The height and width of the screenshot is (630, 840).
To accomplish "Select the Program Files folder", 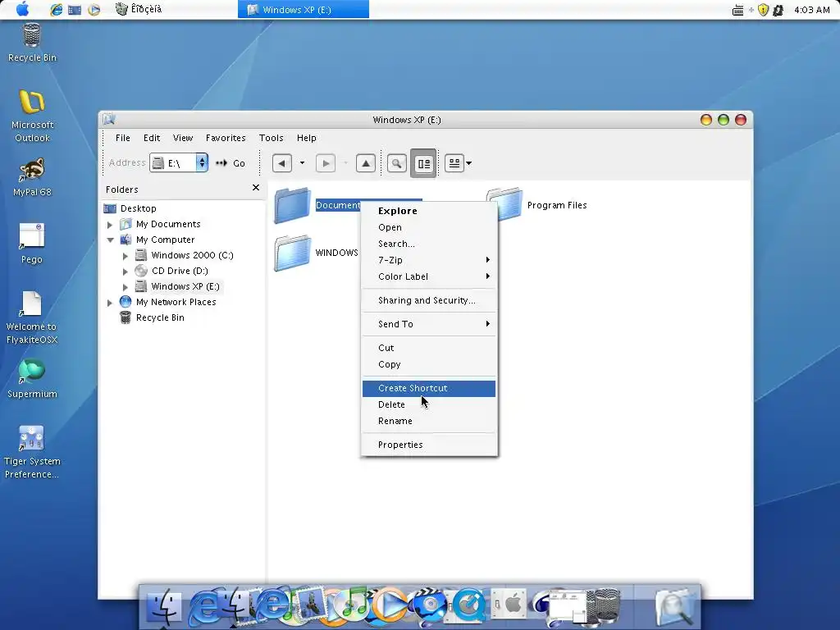I will pyautogui.click(x=557, y=205).
